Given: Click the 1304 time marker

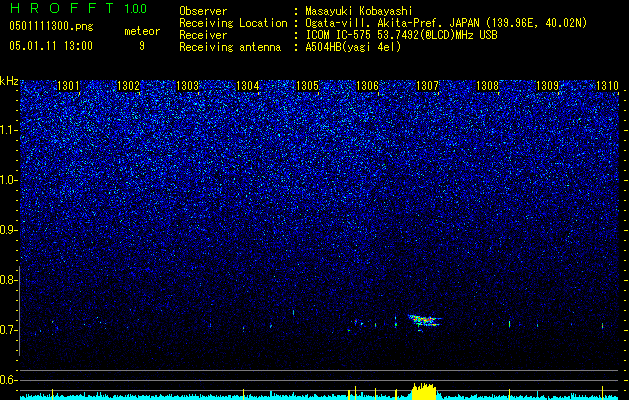Looking at the screenshot, I should coord(248,86).
